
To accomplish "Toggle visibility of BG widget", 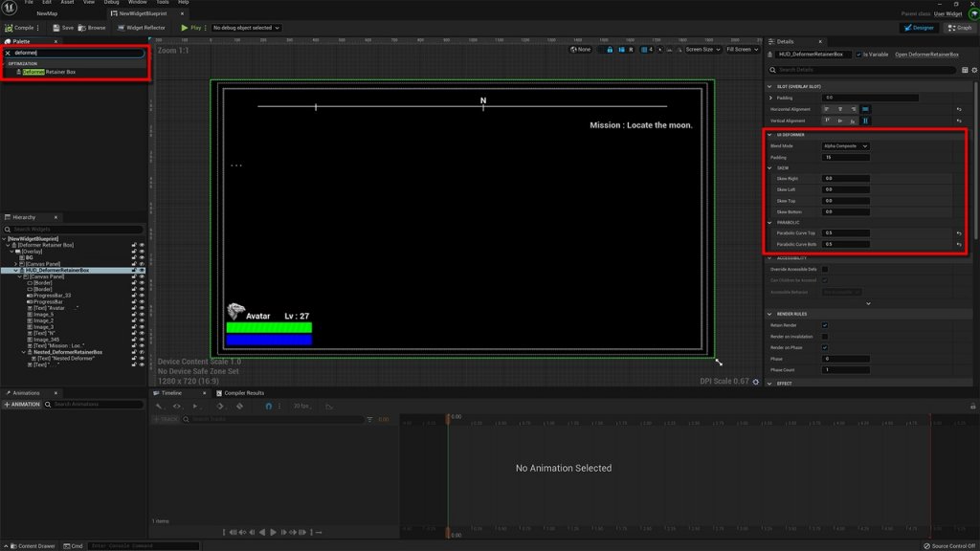I will [x=142, y=257].
